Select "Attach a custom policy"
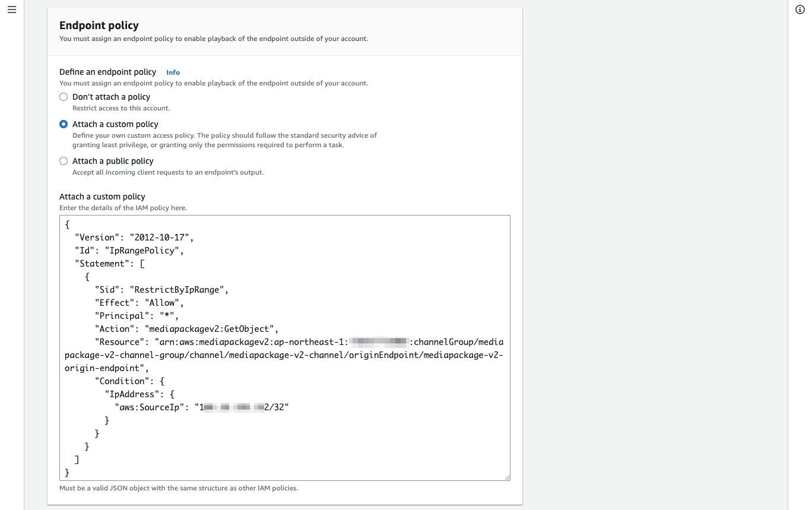 64,124
